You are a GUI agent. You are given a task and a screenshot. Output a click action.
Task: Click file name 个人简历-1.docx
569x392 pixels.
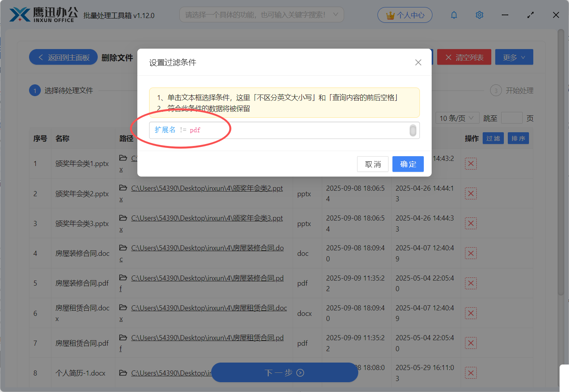(x=80, y=373)
